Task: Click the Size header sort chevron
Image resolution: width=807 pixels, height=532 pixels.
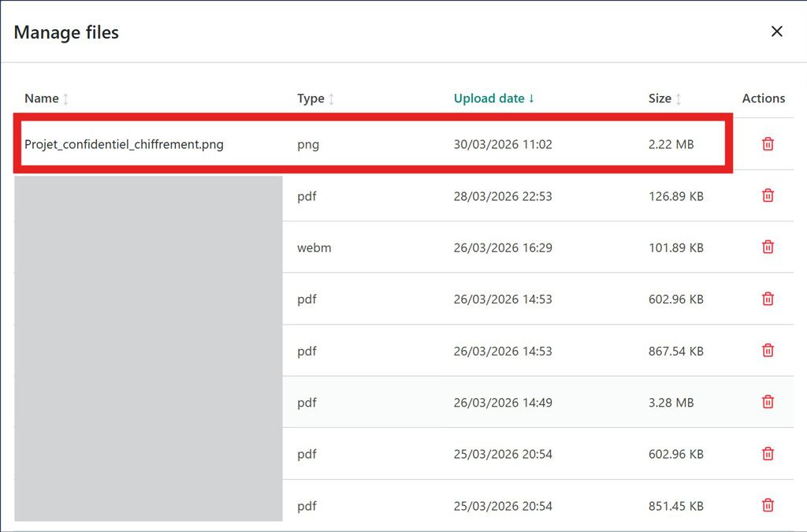Action: click(679, 99)
